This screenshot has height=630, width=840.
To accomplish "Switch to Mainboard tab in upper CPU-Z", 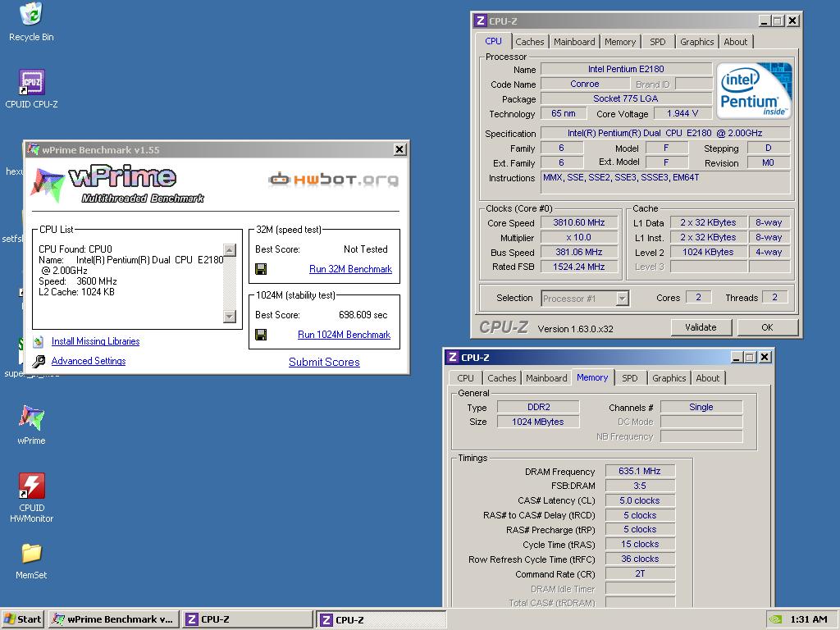I will click(x=574, y=42).
